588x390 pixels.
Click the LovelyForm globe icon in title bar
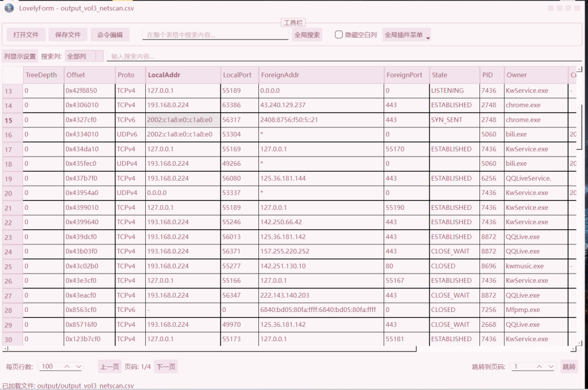click(9, 8)
